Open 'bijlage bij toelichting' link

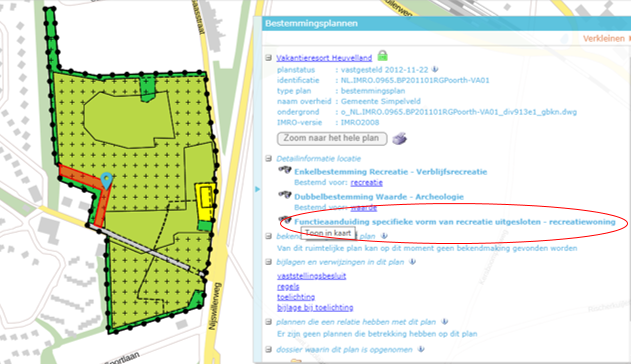tap(315, 308)
